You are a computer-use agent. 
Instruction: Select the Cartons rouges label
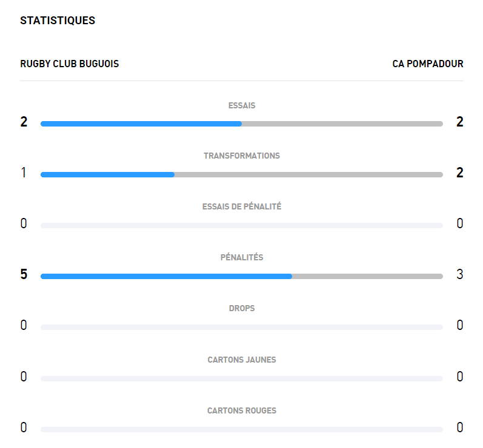click(x=242, y=410)
